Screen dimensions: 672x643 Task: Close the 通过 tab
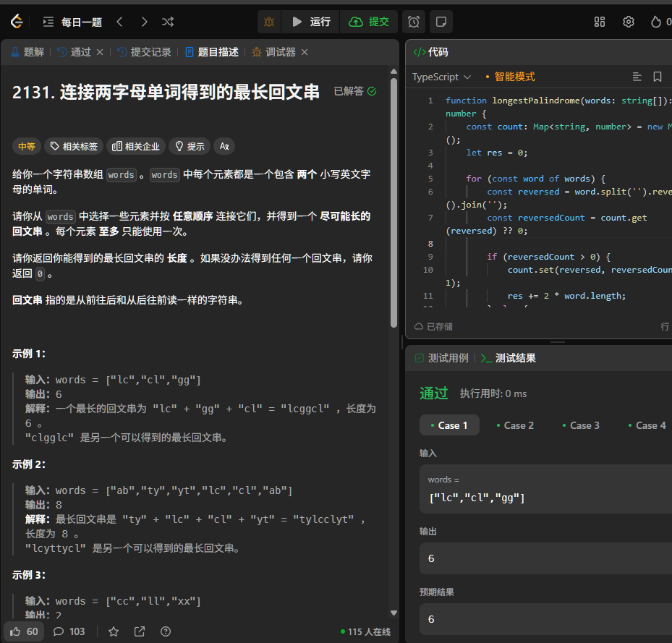100,52
